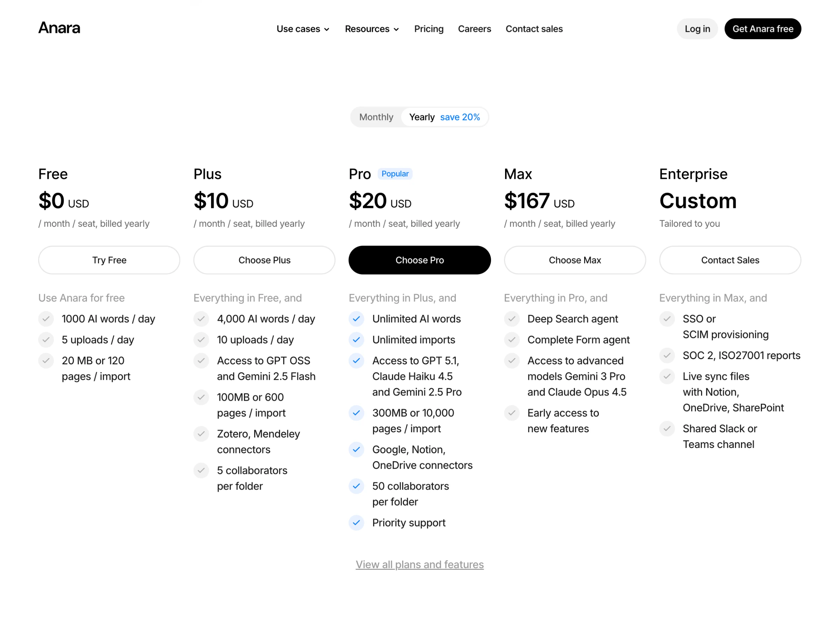840x630 pixels.
Task: Click Get Anara free
Action: (x=763, y=28)
